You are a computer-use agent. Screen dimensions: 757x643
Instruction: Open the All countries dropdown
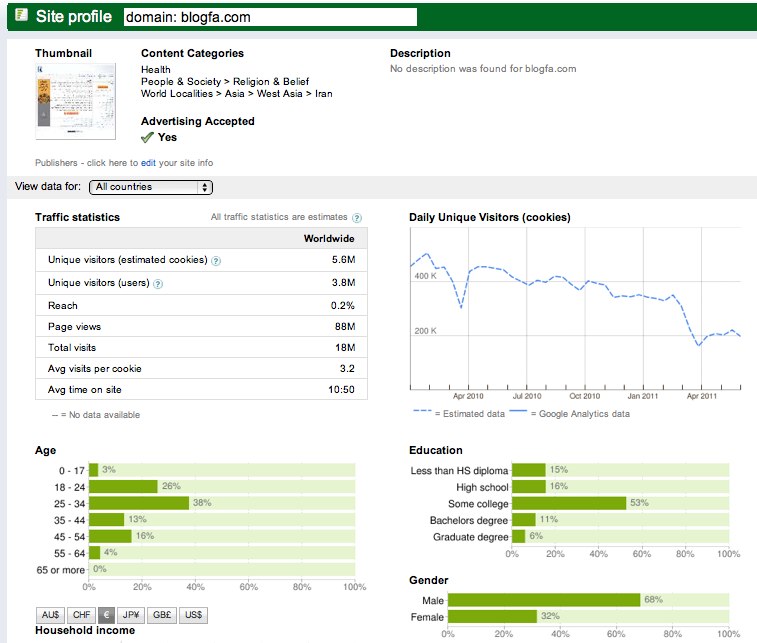(151, 187)
